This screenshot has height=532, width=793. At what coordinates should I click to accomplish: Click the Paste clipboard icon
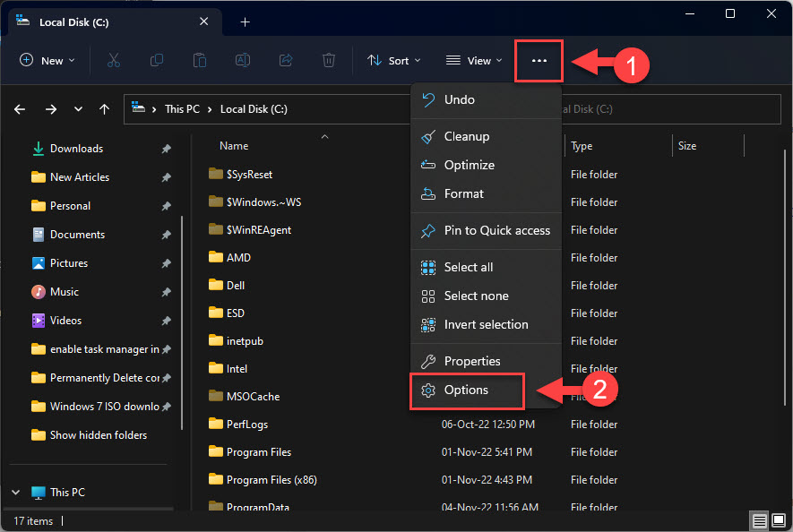pyautogui.click(x=200, y=60)
